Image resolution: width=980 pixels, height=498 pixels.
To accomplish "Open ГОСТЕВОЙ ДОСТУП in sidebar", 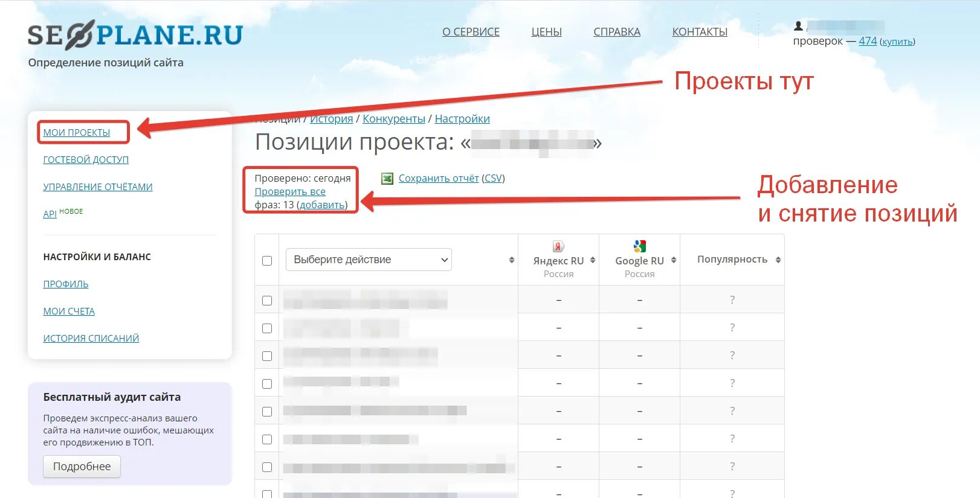I will [x=86, y=159].
